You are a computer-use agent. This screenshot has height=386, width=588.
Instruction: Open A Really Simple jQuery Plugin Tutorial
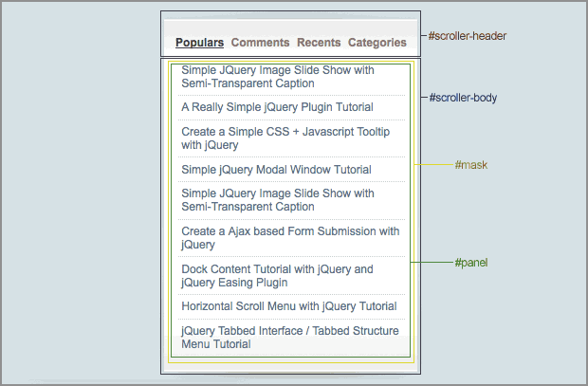(x=277, y=107)
